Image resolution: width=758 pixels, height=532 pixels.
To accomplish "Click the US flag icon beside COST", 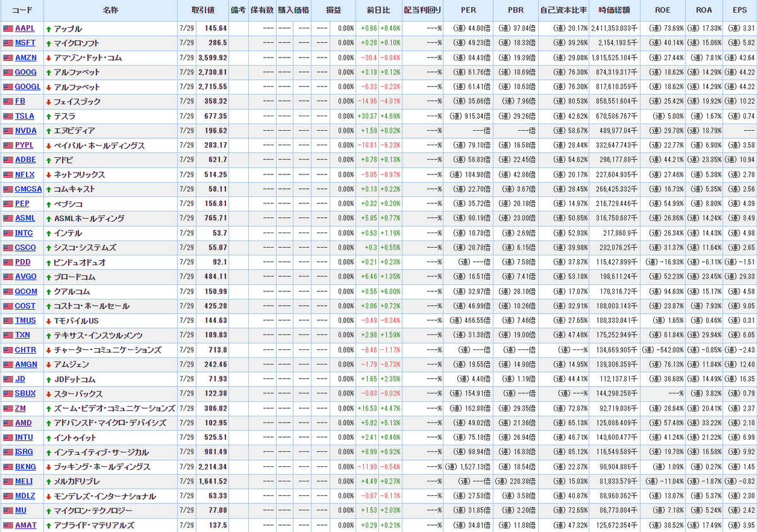I will 8,306.
